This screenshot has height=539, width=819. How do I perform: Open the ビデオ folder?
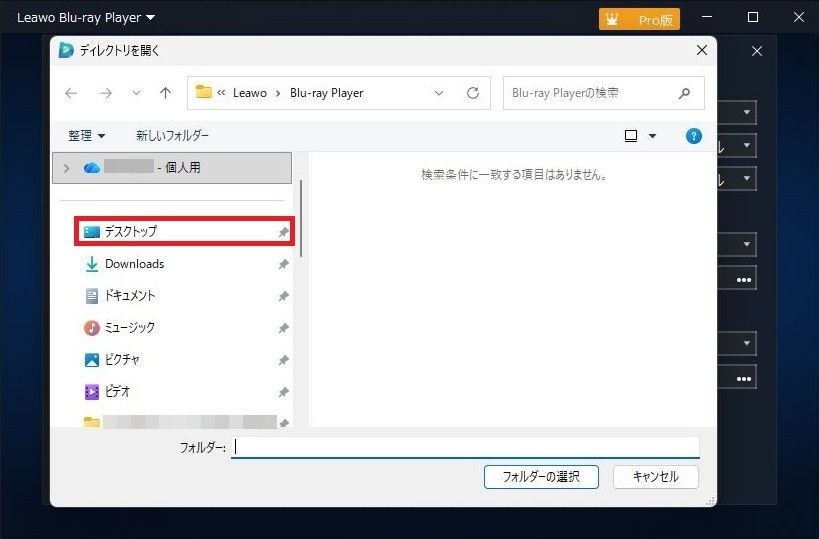(117, 392)
